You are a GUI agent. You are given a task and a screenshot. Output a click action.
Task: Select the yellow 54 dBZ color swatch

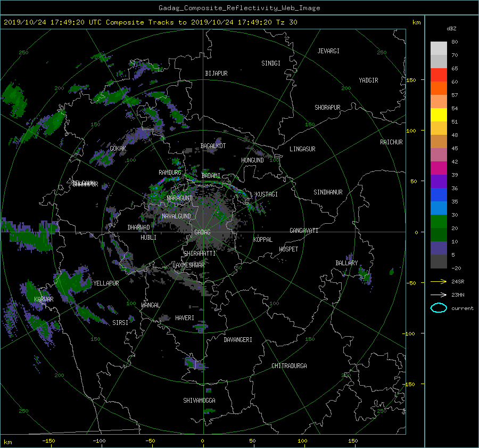point(439,115)
